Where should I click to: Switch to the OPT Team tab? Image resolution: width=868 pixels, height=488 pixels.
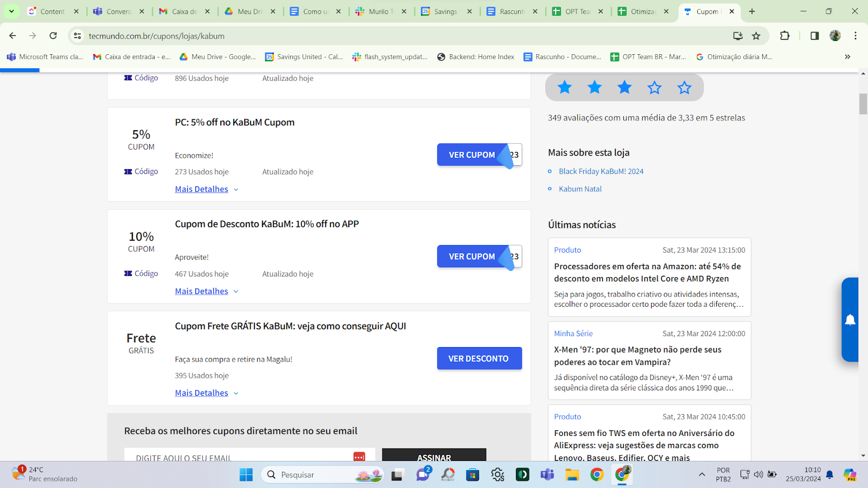click(x=577, y=11)
